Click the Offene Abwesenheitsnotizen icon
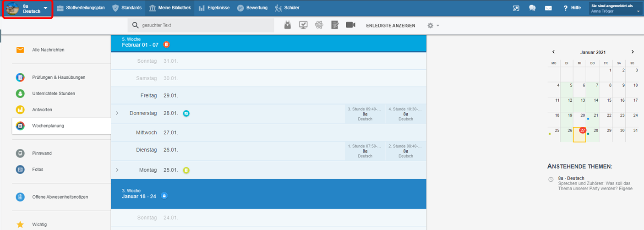Viewport: 644px width, 230px height. click(20, 197)
